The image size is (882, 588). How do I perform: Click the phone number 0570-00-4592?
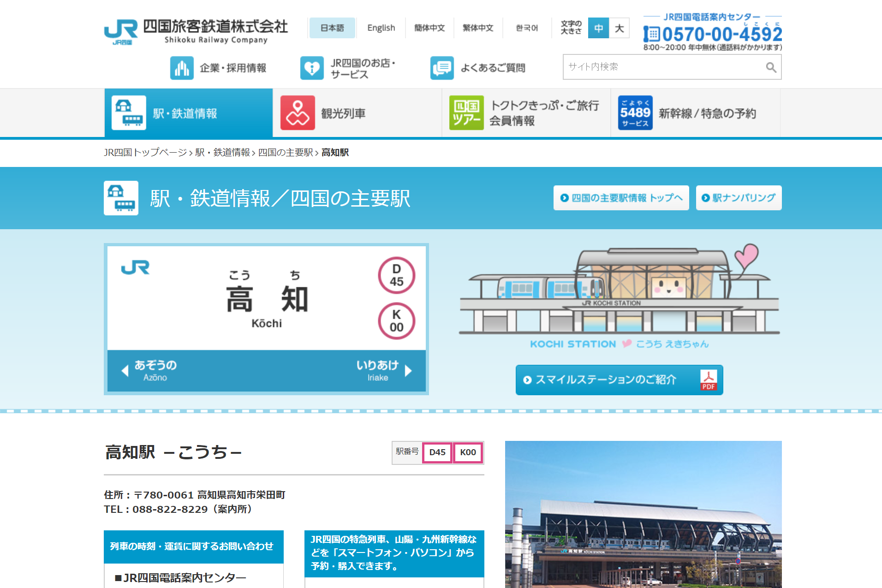[722, 34]
